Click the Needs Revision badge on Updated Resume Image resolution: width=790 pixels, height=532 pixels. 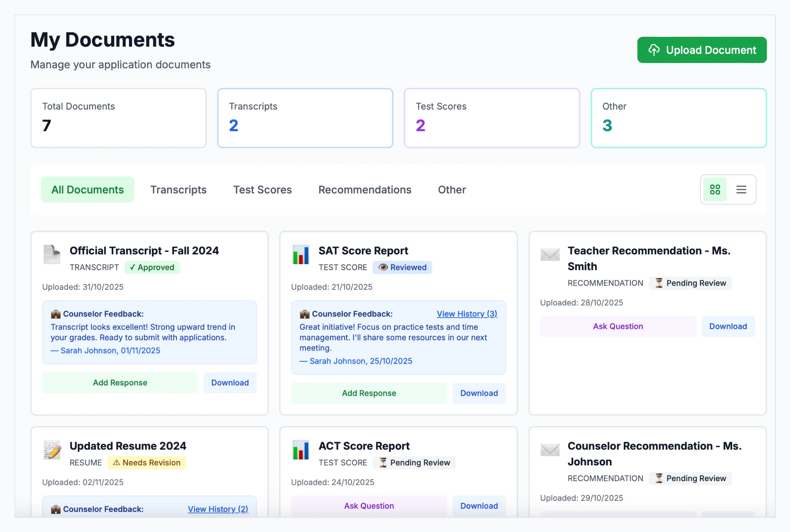tap(147, 463)
